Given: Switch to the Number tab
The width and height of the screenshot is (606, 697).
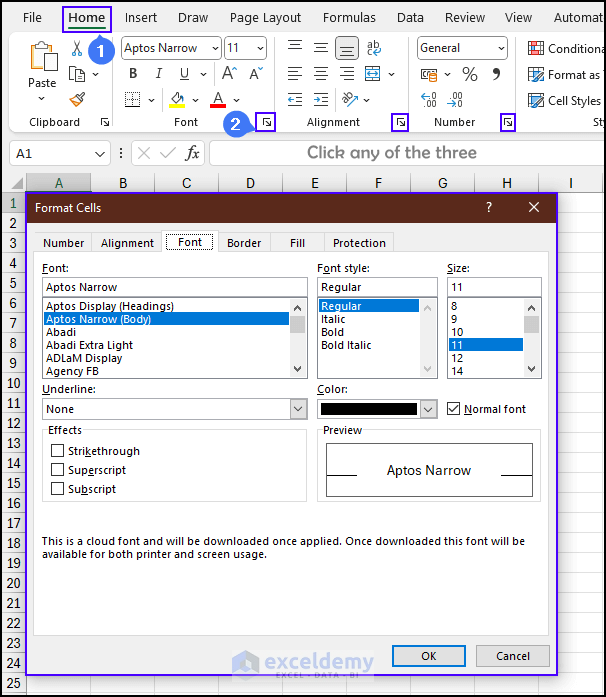Looking at the screenshot, I should 64,243.
